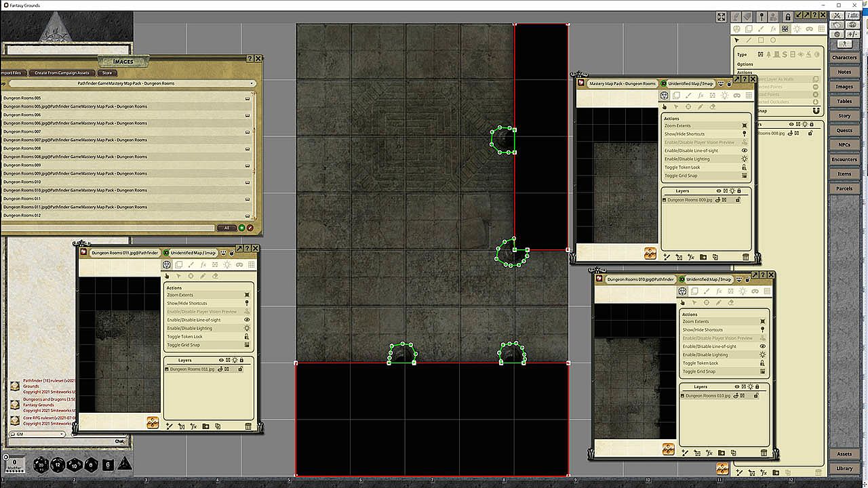Open the lighting toolbar in Dungeon Rooms 009 window
Screen dimensions: 868x488
(x=724, y=96)
